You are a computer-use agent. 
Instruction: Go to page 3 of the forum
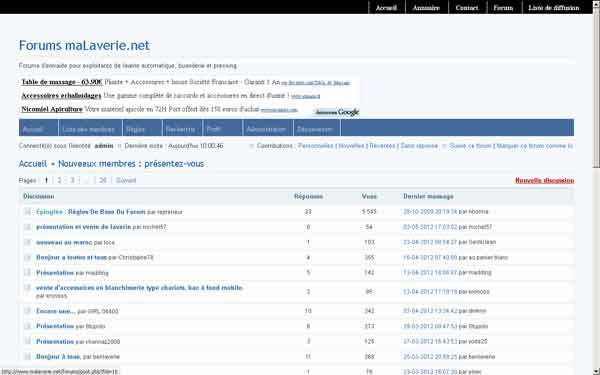(72, 181)
